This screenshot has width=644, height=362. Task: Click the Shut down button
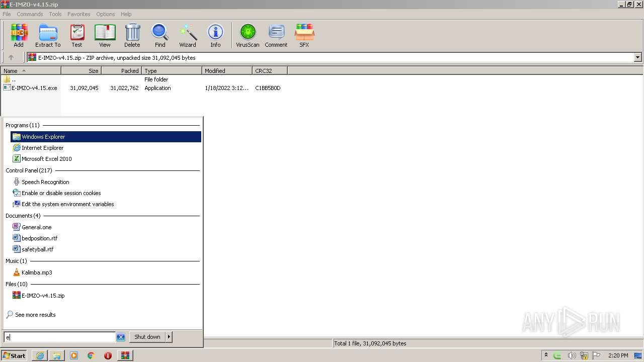147,337
